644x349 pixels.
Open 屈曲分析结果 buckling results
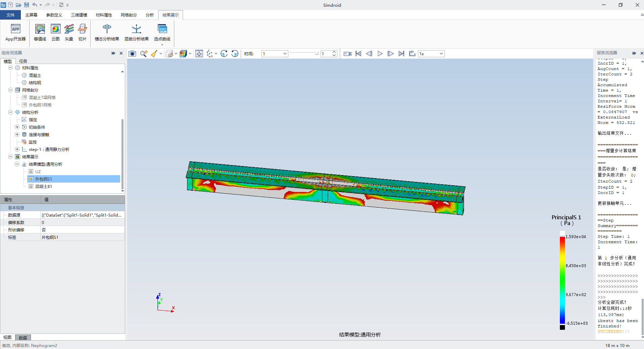[x=137, y=33]
